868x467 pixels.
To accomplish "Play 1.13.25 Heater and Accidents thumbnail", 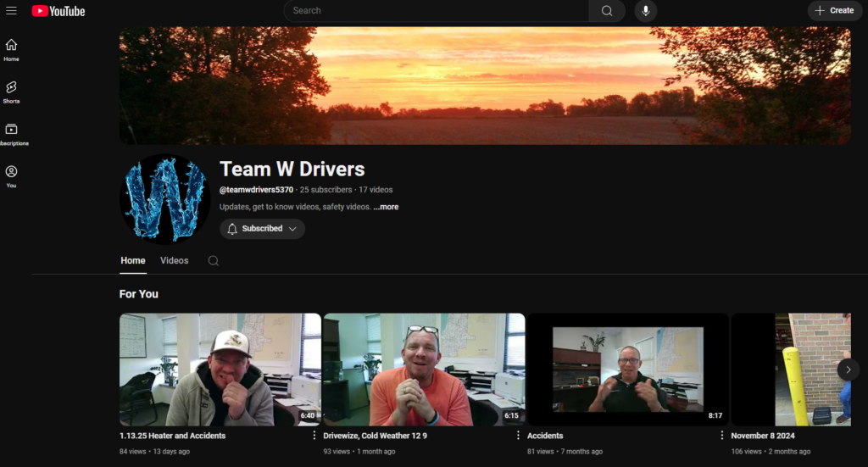I will tap(220, 370).
